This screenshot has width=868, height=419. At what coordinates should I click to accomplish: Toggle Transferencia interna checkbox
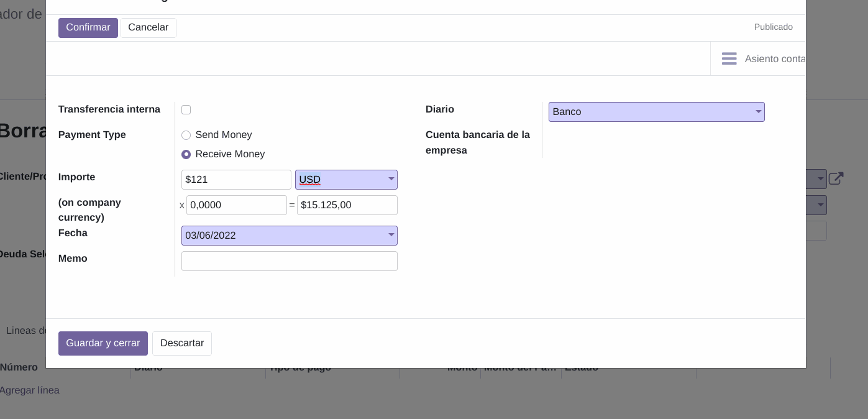[x=186, y=110]
